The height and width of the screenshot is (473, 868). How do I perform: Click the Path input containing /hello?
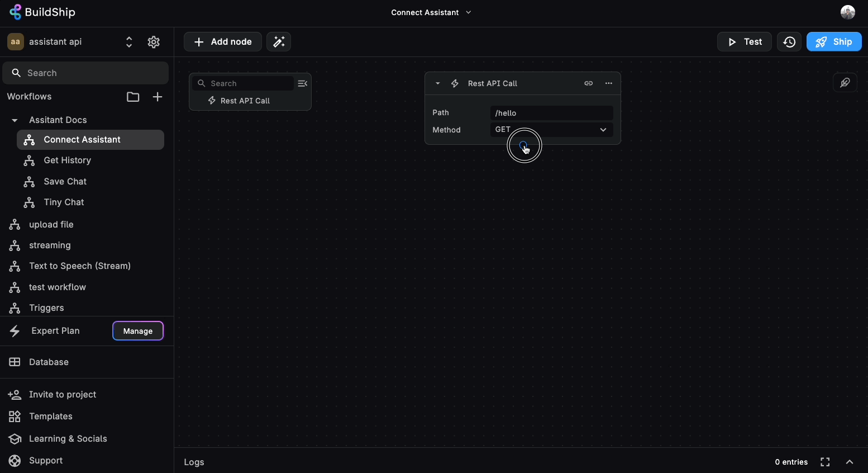(x=551, y=112)
